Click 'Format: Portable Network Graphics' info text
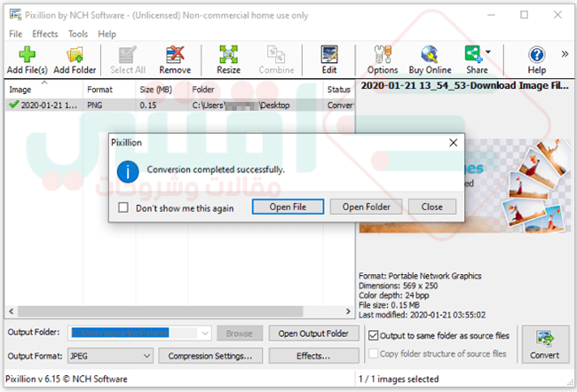Image resolution: width=577 pixels, height=392 pixels. pos(420,276)
